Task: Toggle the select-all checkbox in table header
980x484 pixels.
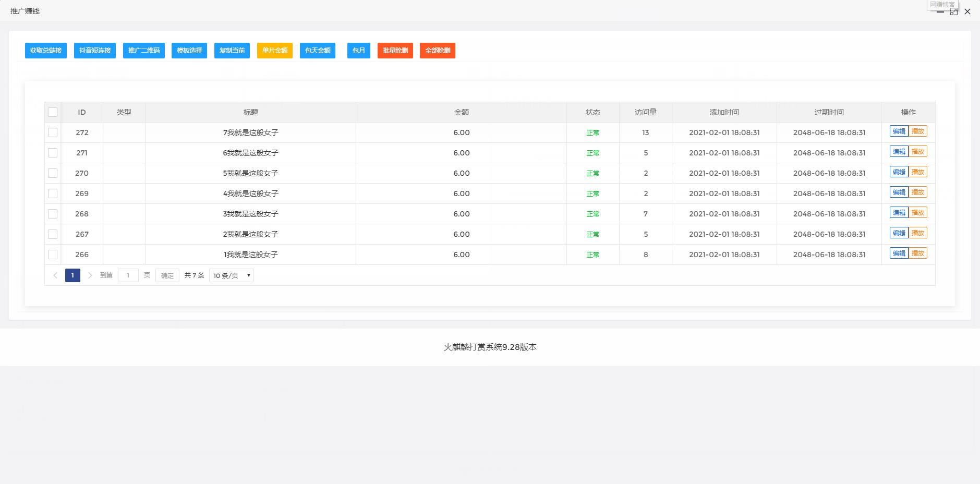Action: click(x=53, y=112)
